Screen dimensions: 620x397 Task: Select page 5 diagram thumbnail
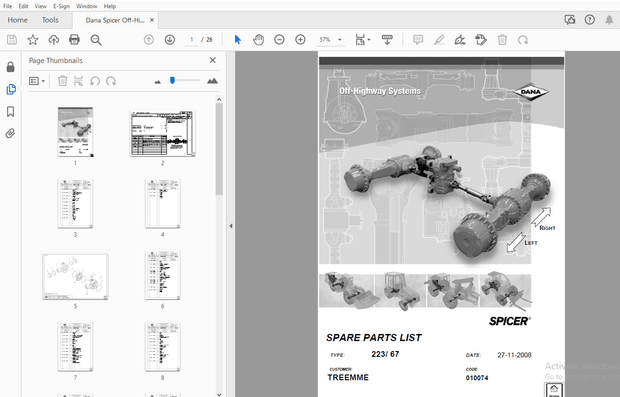click(x=75, y=277)
